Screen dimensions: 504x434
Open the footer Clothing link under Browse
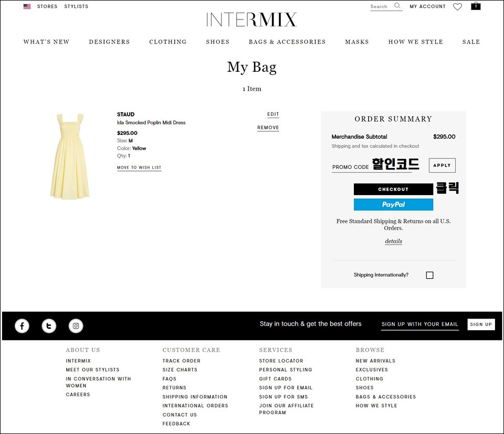(369, 379)
